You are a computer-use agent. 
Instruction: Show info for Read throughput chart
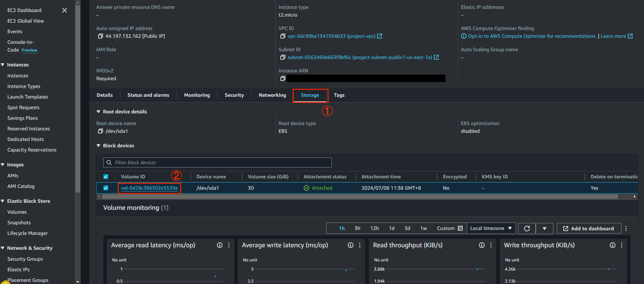tap(482, 245)
